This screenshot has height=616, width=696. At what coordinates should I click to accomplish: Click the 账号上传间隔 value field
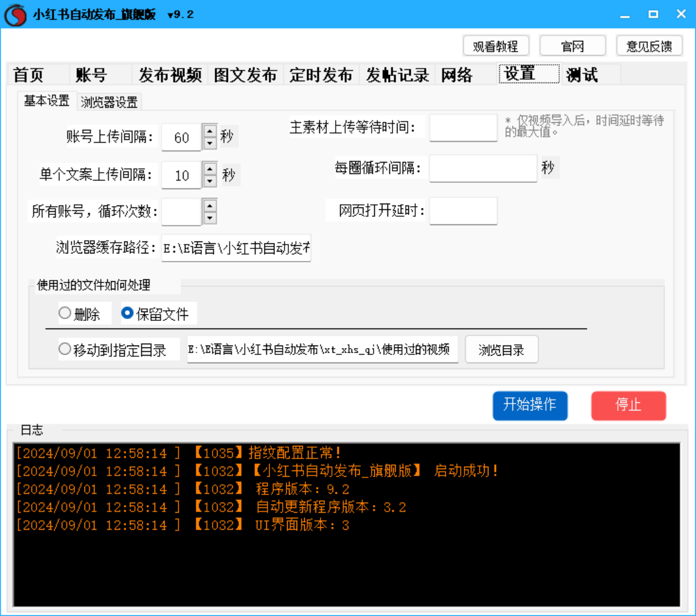(181, 137)
